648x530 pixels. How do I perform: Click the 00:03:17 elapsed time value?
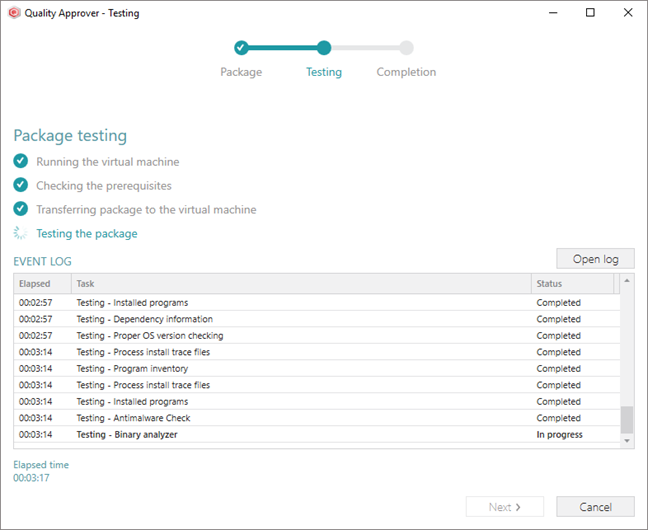point(31,478)
